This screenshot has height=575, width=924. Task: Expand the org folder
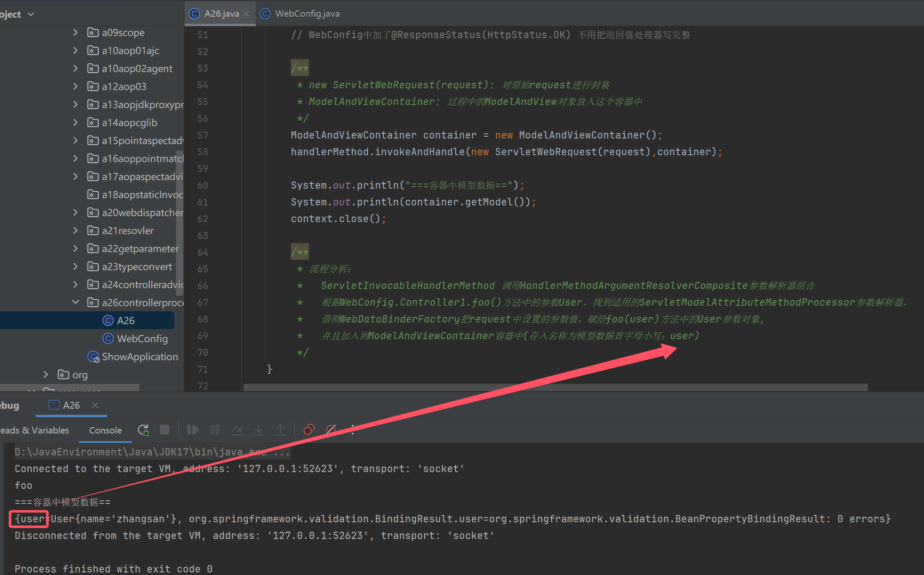pos(46,375)
